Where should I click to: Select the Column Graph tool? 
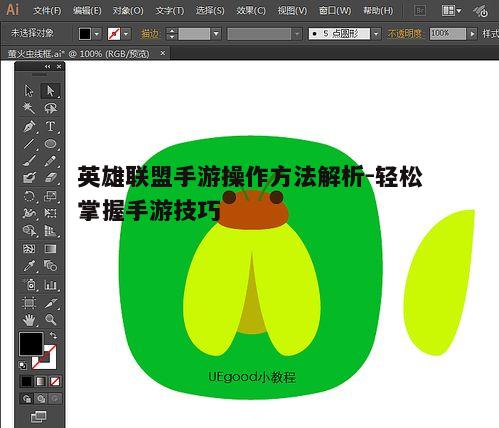(x=50, y=285)
